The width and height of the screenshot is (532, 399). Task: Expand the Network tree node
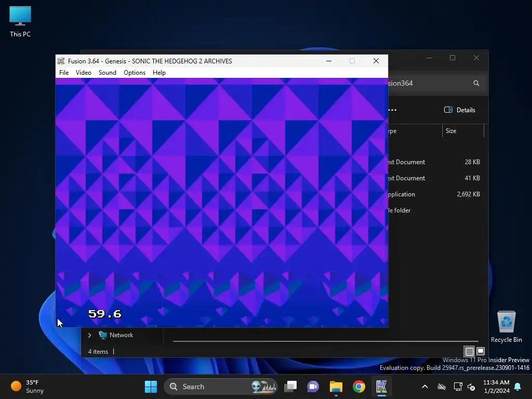(89, 335)
